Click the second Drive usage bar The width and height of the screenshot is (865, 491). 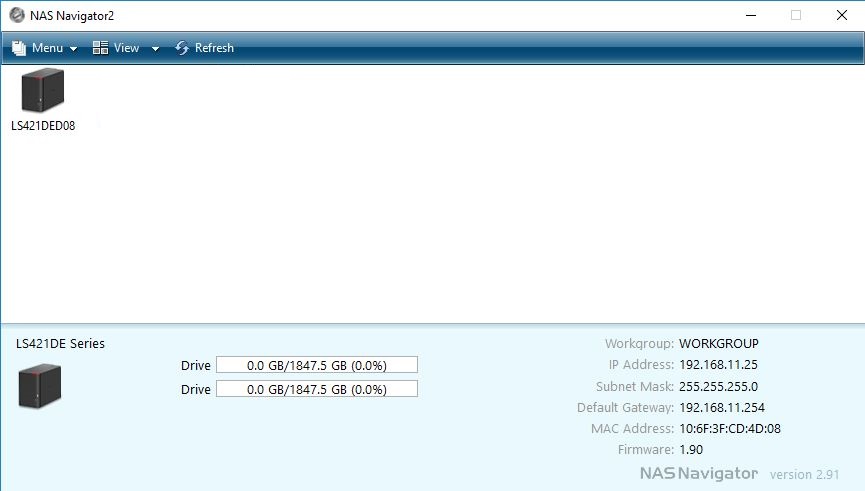pos(317,389)
